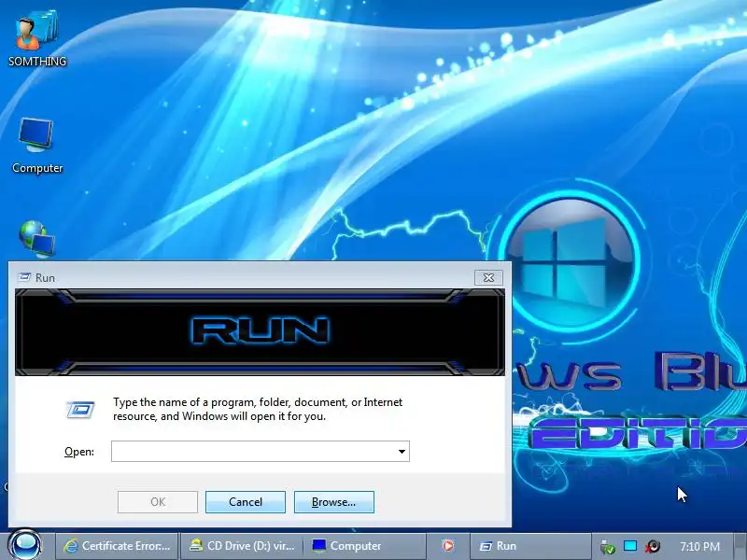Click the Browse... button
Image resolution: width=747 pixels, height=560 pixels.
(334, 502)
